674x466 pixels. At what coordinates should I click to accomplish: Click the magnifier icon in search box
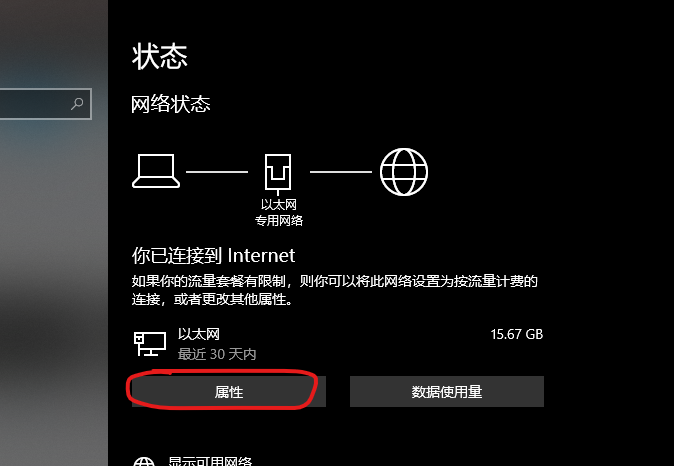(77, 103)
